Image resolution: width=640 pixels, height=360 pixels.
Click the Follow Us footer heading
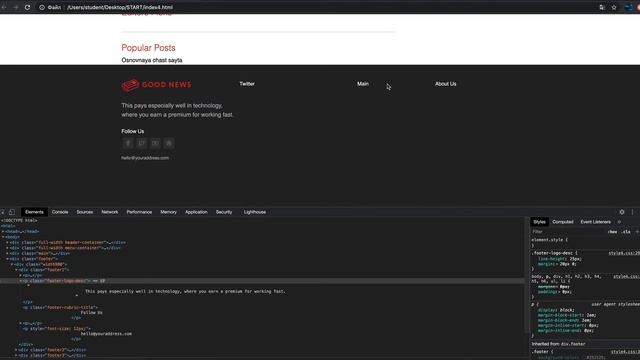[133, 131]
